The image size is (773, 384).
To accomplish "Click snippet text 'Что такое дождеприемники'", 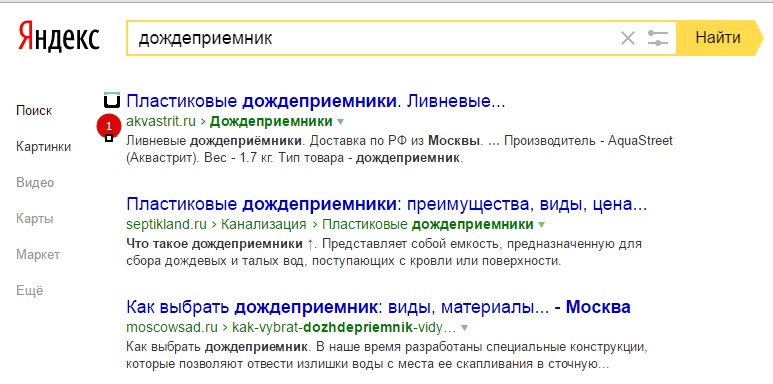I will pos(215,244).
